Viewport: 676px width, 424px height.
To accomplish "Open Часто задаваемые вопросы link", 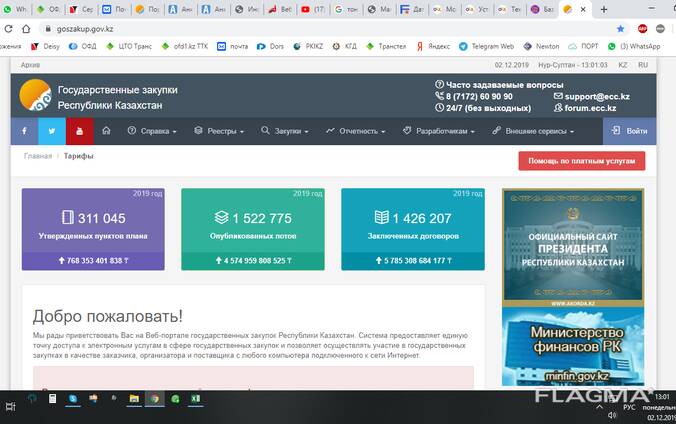I will click(x=498, y=85).
